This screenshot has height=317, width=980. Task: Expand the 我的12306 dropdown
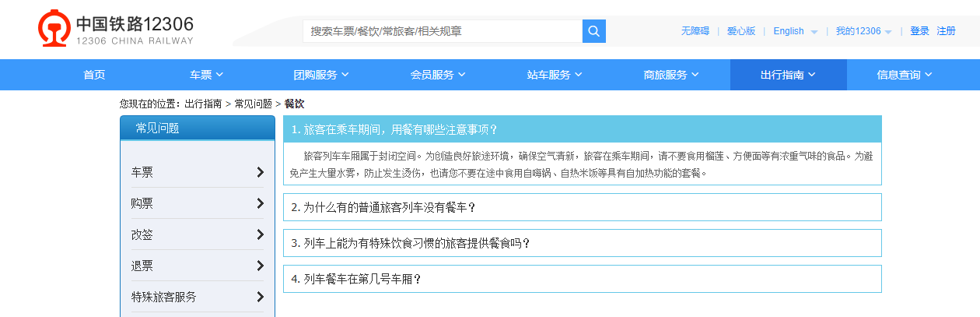pos(864,31)
